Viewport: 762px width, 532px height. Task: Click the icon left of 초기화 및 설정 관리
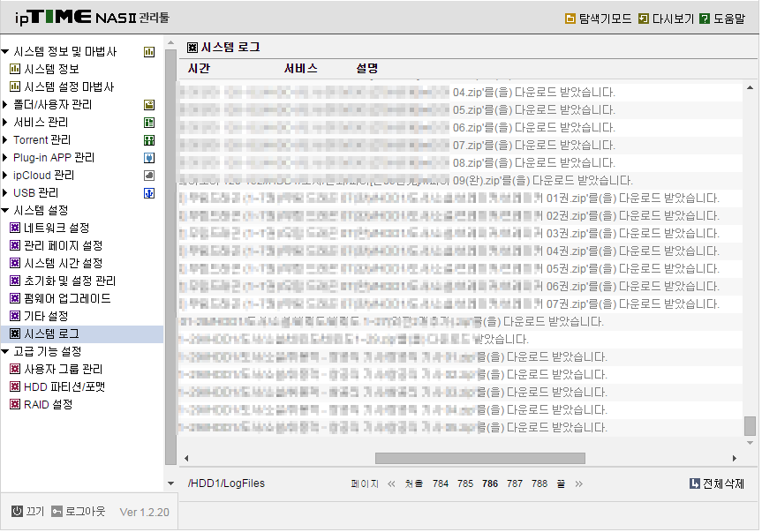pyautogui.click(x=15, y=281)
